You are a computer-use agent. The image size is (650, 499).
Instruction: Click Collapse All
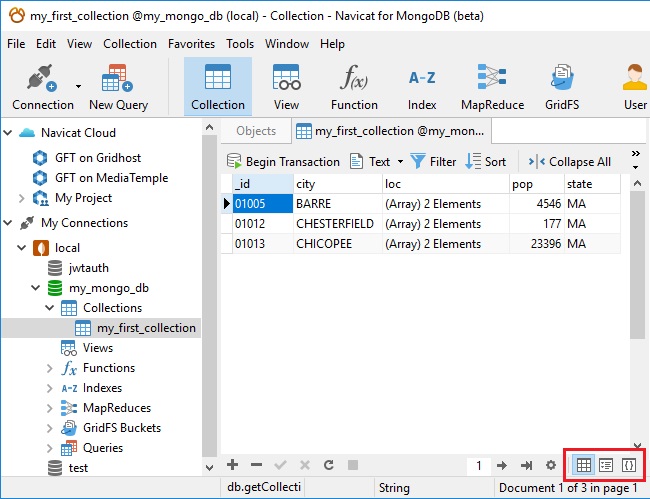[569, 162]
